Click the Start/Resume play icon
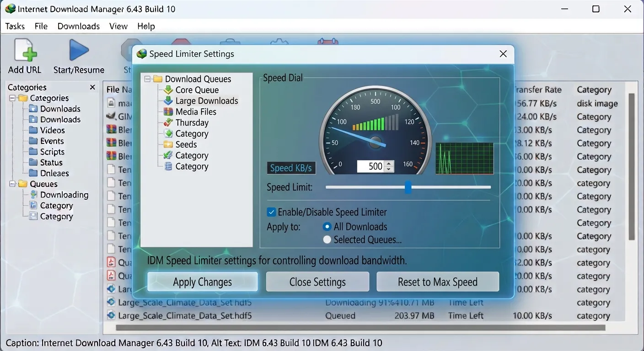This screenshot has height=351, width=644. point(79,50)
